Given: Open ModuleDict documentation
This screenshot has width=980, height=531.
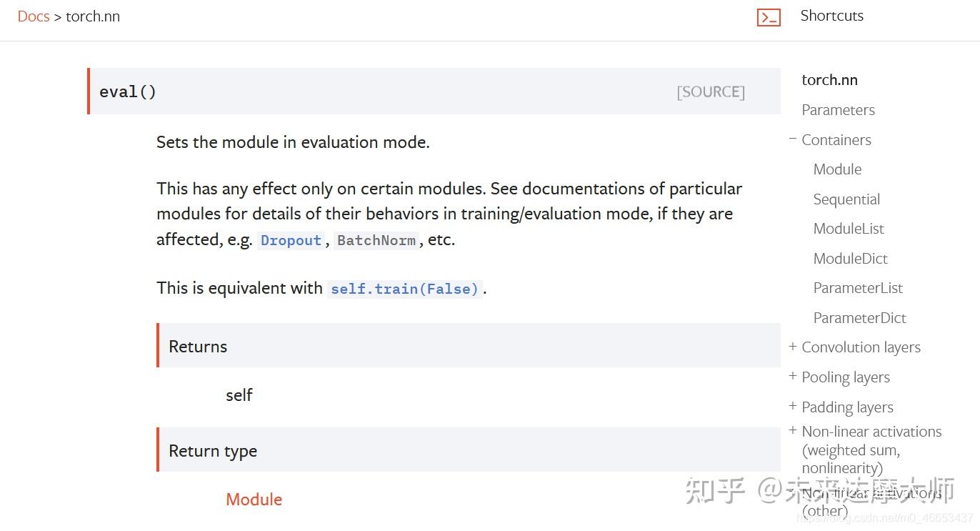Looking at the screenshot, I should tap(850, 258).
